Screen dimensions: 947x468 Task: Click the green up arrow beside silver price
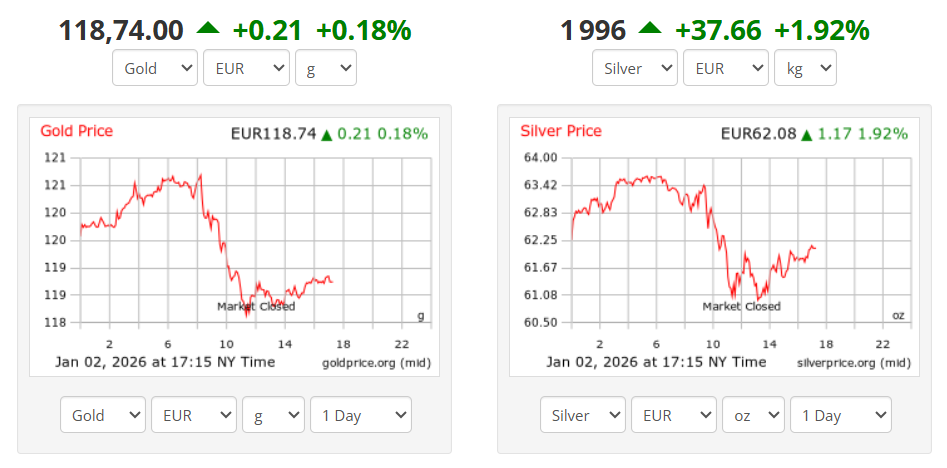click(650, 29)
